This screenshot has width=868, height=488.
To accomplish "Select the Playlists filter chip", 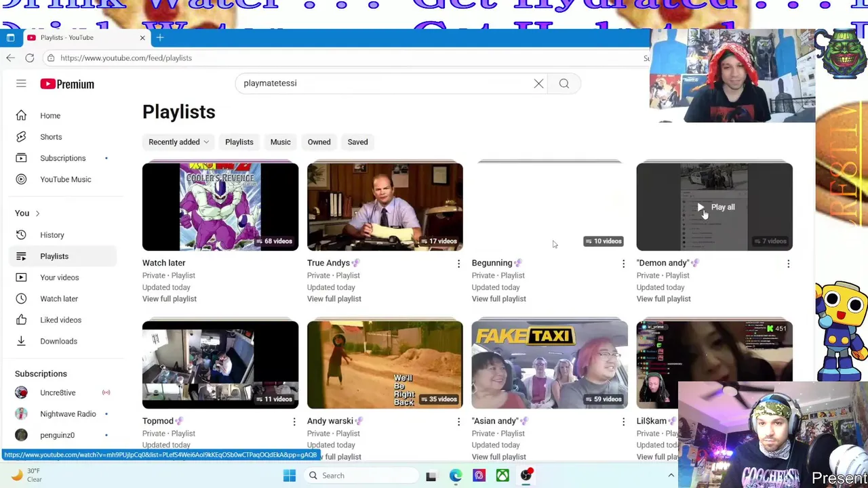I will click(x=239, y=142).
